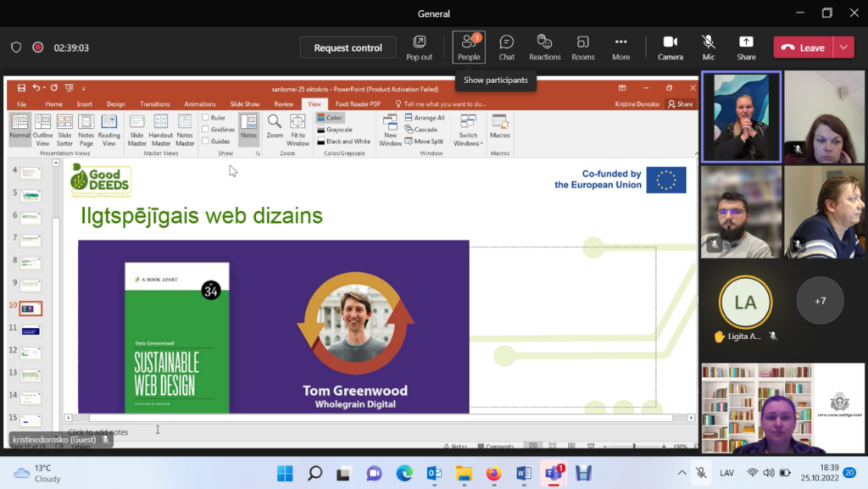Show the +7 more participants
Image resolution: width=868 pixels, height=489 pixels.
click(820, 301)
